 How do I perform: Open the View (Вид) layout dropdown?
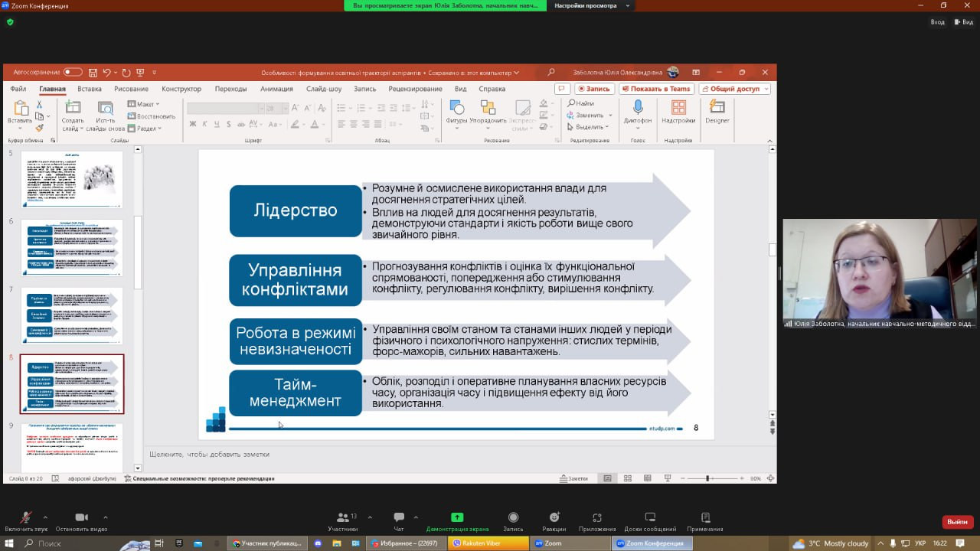point(963,22)
